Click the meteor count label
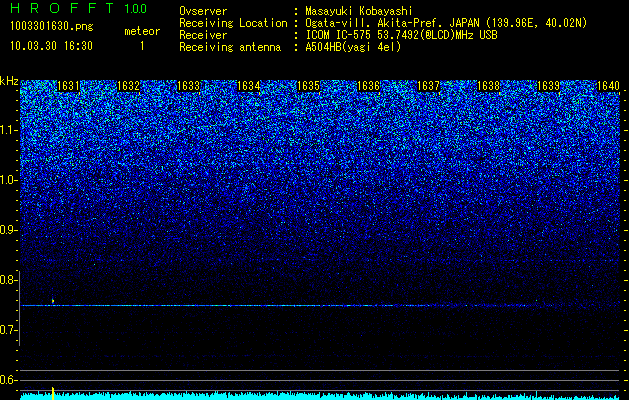 pos(142,31)
